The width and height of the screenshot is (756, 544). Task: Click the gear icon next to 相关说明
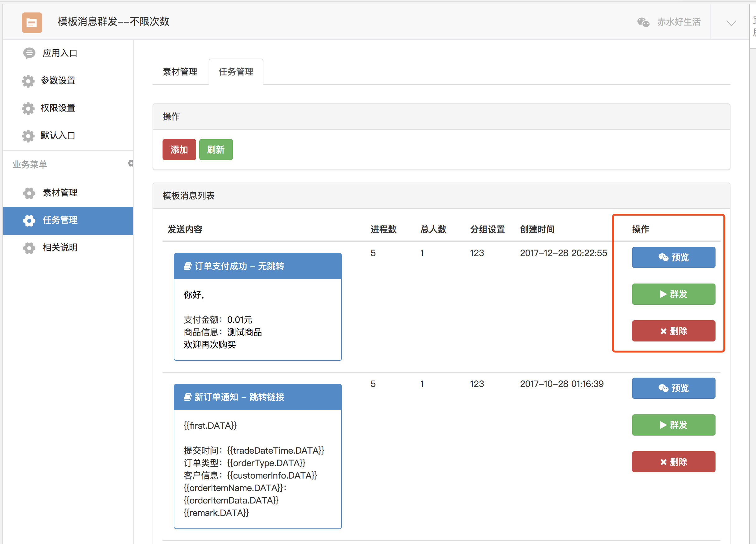coord(29,247)
